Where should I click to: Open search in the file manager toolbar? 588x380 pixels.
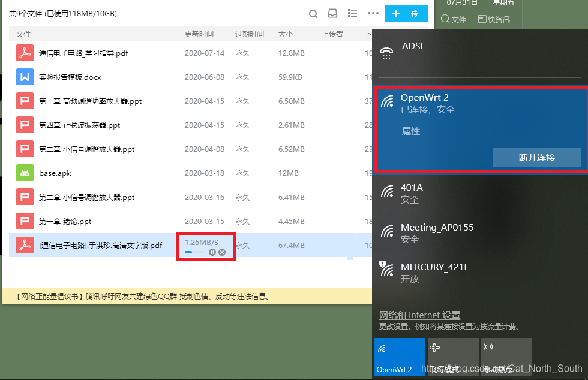click(313, 13)
